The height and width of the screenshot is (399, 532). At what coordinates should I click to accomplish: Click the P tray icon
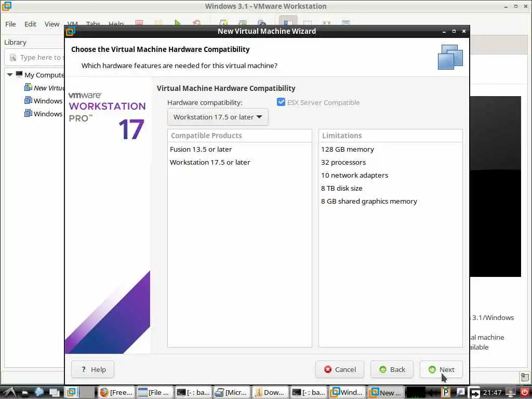click(445, 393)
